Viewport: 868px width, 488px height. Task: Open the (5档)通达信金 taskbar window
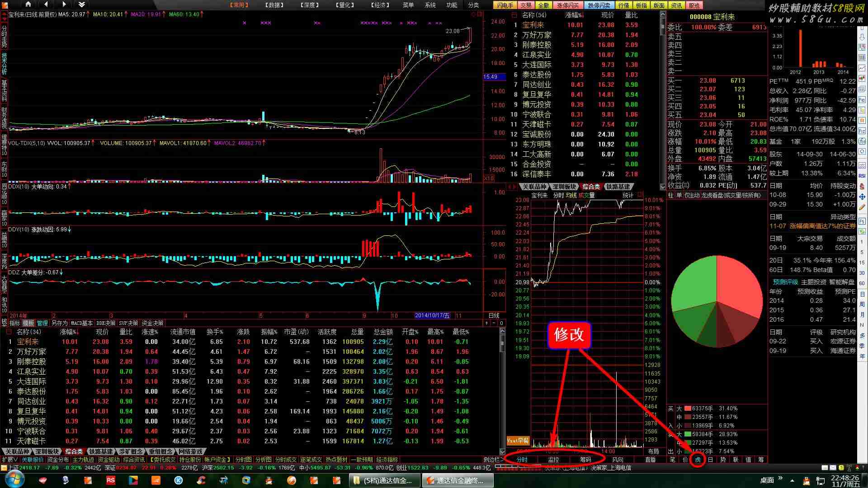point(384,480)
